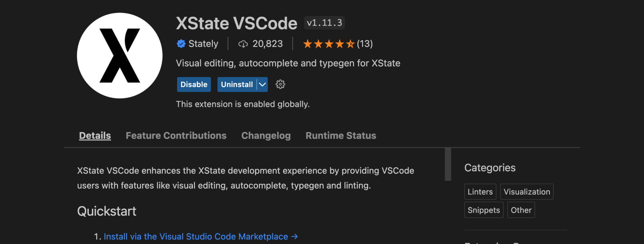Click the star rating icons
Image resolution: width=644 pixels, height=244 pixels.
[x=329, y=44]
